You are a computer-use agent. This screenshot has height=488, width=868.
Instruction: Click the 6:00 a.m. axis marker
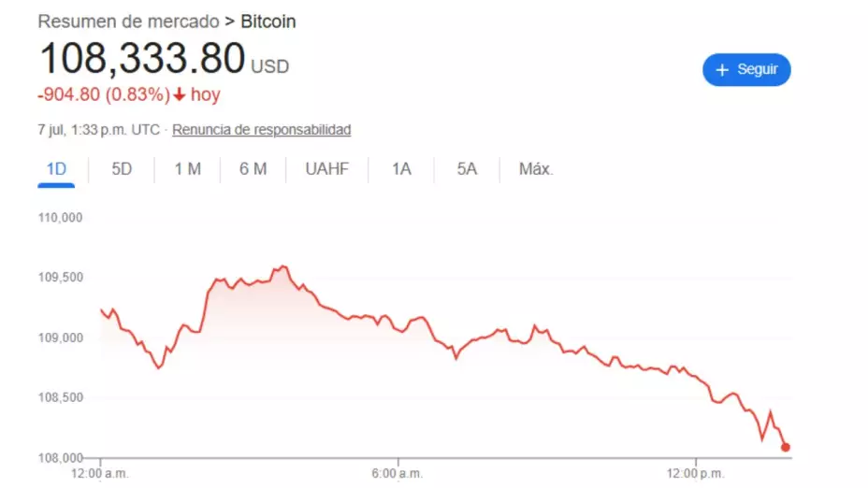pos(398,474)
